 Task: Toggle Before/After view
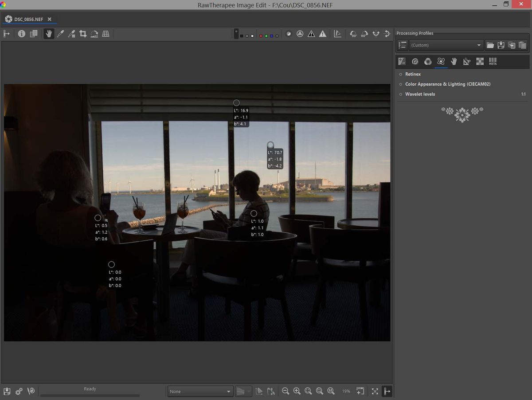point(33,34)
